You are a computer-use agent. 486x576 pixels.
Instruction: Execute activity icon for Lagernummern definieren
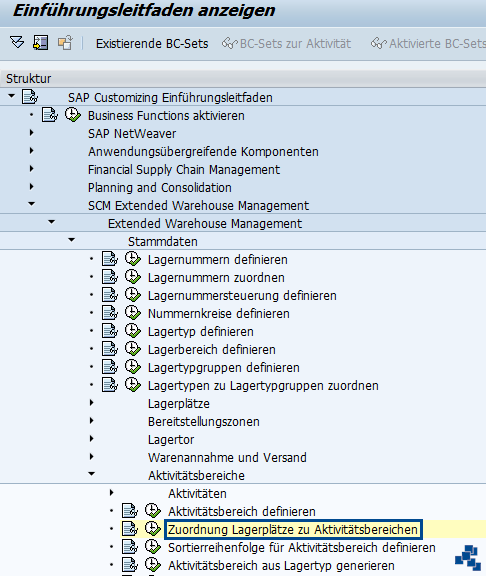click(133, 259)
